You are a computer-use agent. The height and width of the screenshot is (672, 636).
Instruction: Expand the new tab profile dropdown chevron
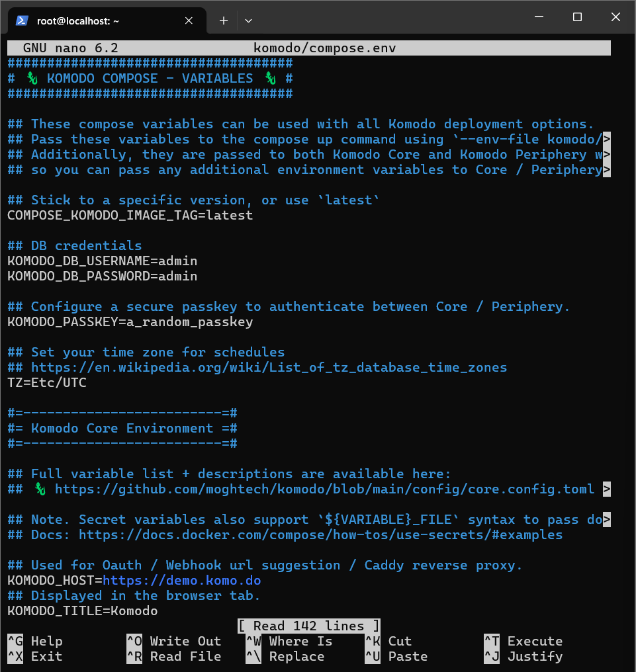[248, 21]
